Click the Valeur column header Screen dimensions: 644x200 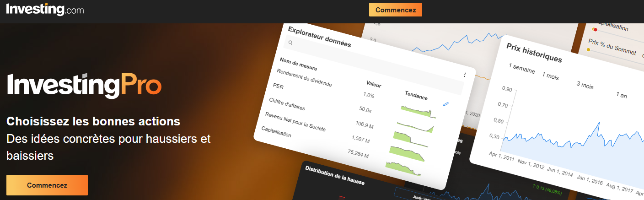(374, 84)
